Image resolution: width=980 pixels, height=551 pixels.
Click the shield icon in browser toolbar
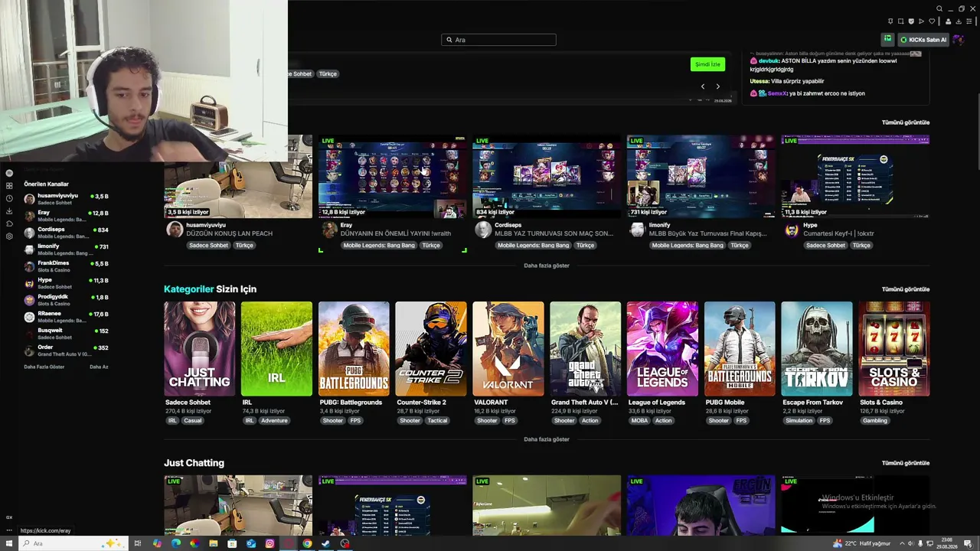[x=911, y=21]
